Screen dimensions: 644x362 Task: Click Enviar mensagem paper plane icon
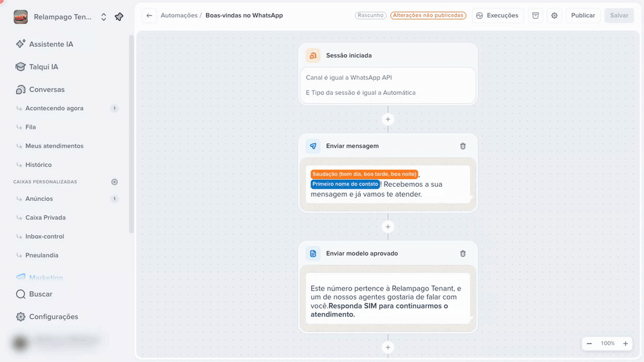point(313,146)
